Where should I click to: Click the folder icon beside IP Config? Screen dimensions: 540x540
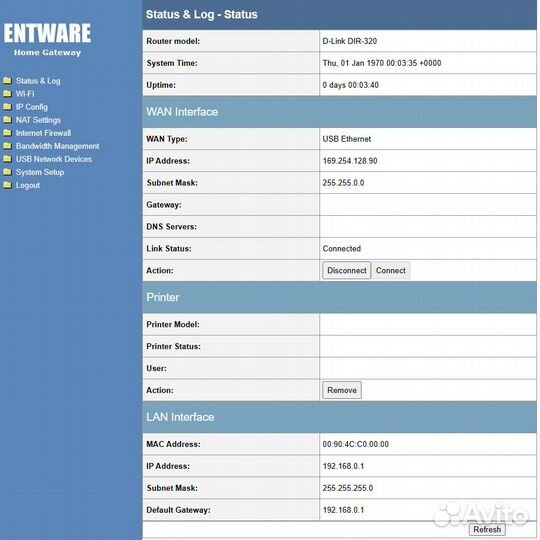(7, 107)
